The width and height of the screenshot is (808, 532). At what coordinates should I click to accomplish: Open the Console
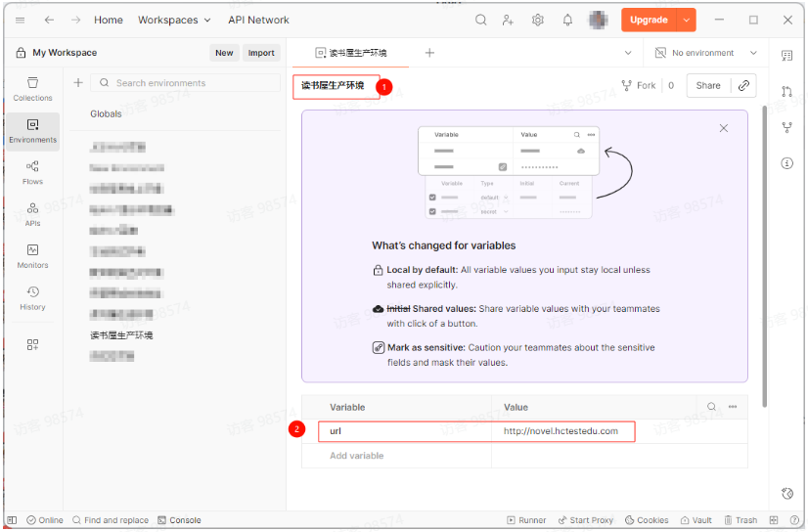click(179, 520)
